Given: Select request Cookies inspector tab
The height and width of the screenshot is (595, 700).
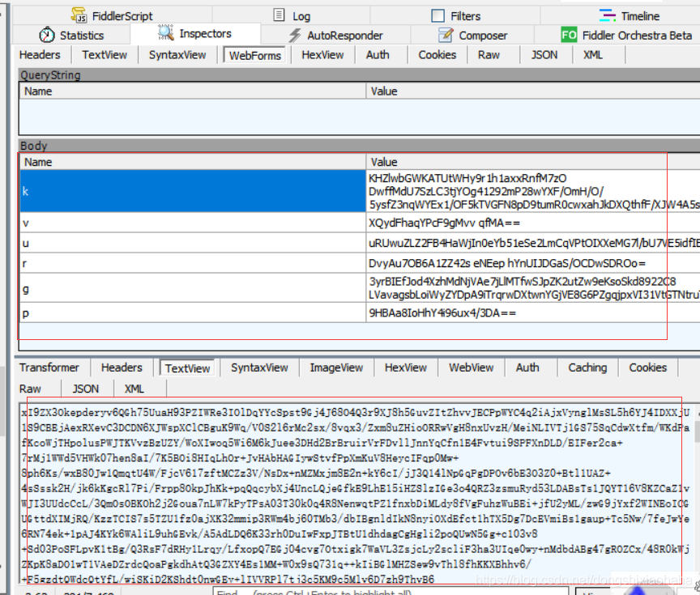Looking at the screenshot, I should (x=437, y=55).
